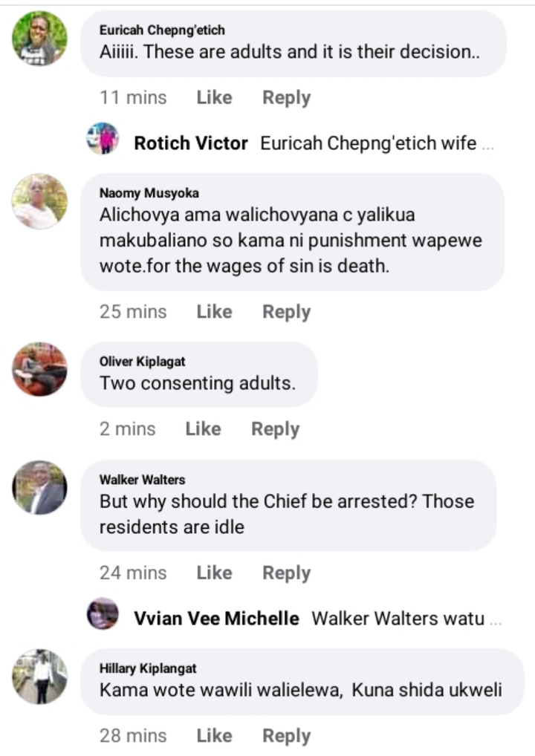535x756 pixels.
Task: Like Walker Walters' comment about the Chief
Action: pyautogui.click(x=214, y=573)
